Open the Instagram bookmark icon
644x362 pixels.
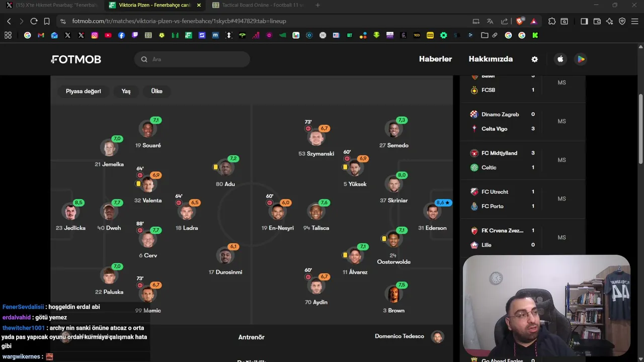click(x=95, y=35)
